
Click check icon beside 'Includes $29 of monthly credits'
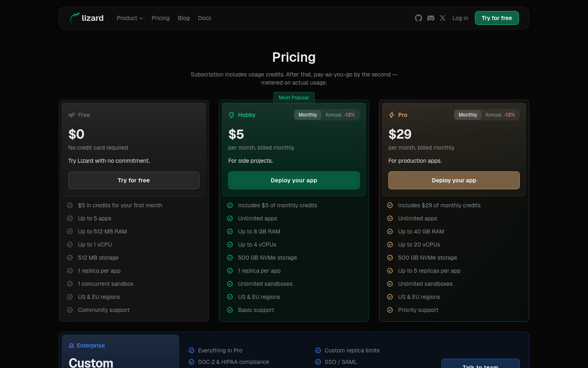pos(390,205)
